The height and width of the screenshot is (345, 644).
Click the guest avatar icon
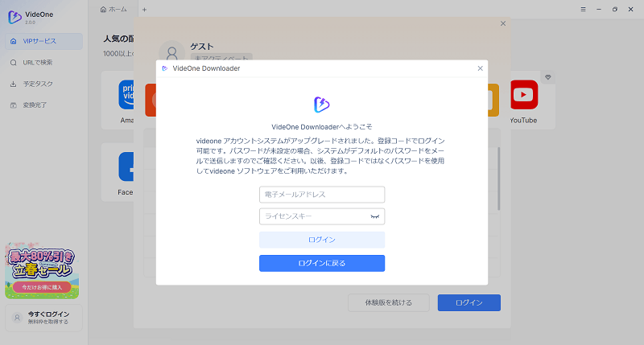[x=171, y=52]
